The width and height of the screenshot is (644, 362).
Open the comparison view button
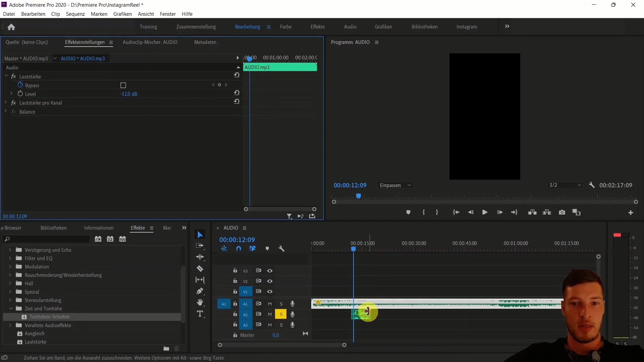coord(577,212)
